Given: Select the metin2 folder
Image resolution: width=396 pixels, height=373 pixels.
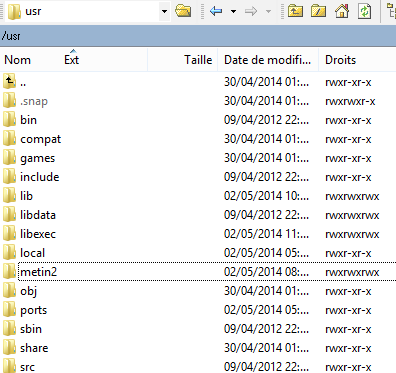Looking at the screenshot, I should (198, 272).
